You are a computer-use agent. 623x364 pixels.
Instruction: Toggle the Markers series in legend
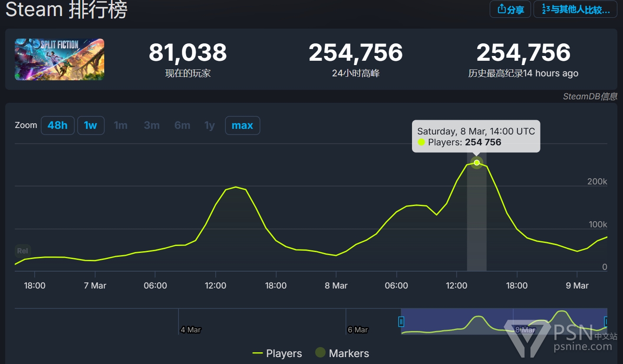point(342,353)
